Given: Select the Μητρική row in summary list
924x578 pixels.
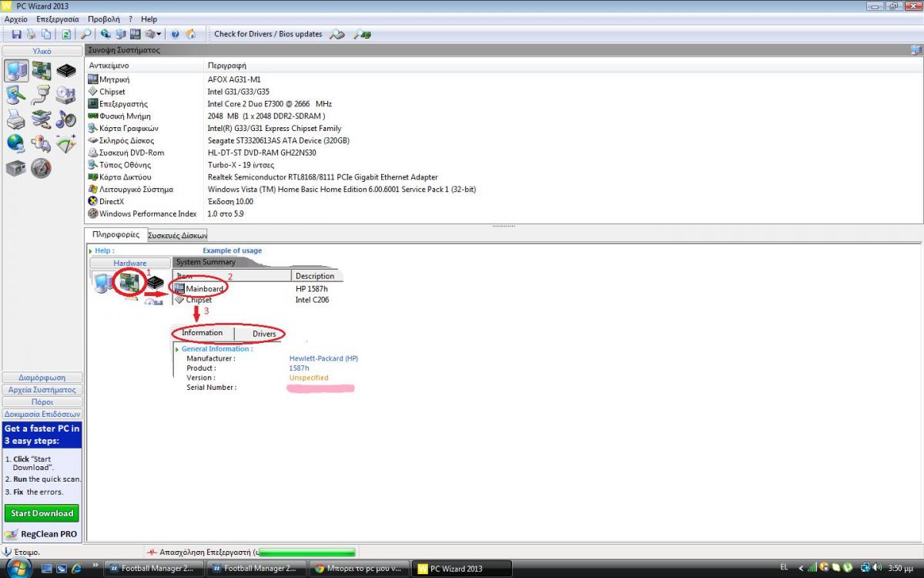Looking at the screenshot, I should point(504,79).
